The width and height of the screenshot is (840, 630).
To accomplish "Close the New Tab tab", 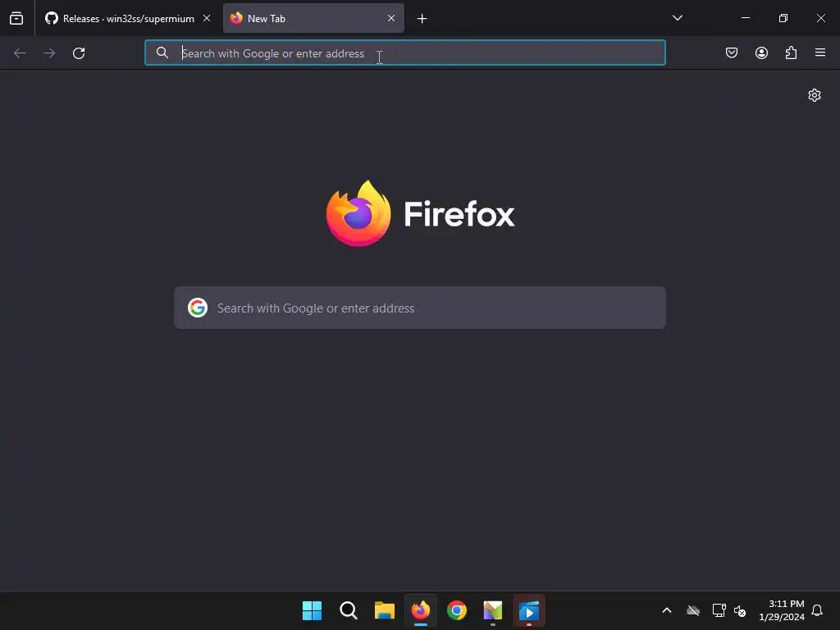I will click(x=391, y=18).
